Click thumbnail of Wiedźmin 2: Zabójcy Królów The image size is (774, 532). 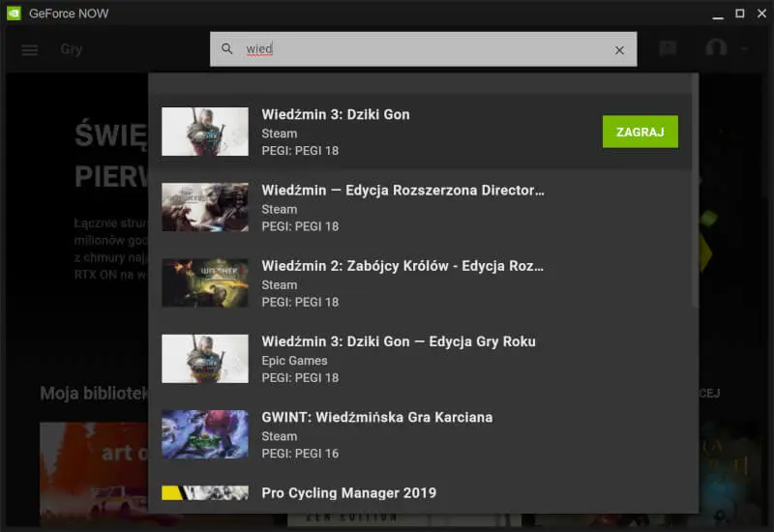(205, 283)
